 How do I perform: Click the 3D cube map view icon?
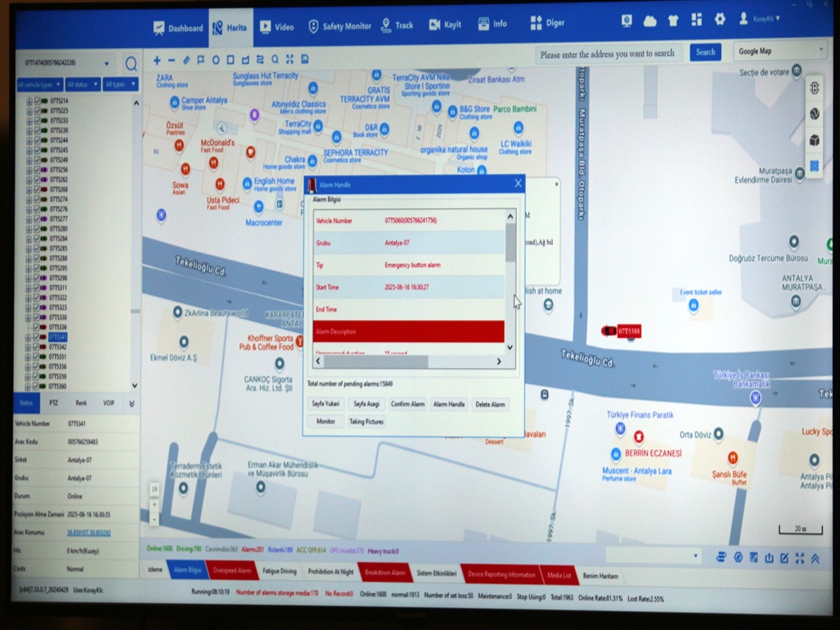click(x=815, y=140)
